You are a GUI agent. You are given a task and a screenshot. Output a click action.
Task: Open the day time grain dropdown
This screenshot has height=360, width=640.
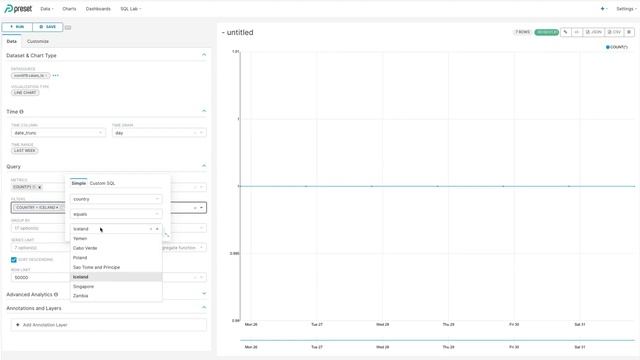[x=159, y=133]
